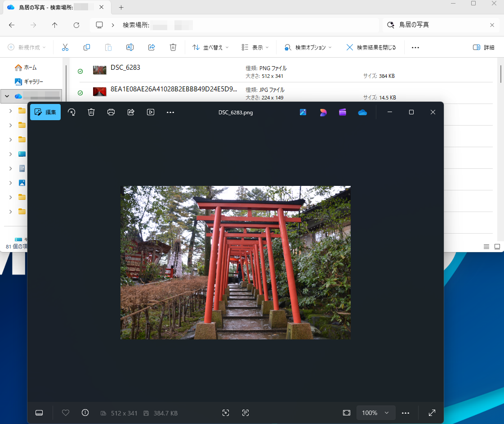Rotate the image in Photos viewer
504x424 pixels.
tap(71, 112)
